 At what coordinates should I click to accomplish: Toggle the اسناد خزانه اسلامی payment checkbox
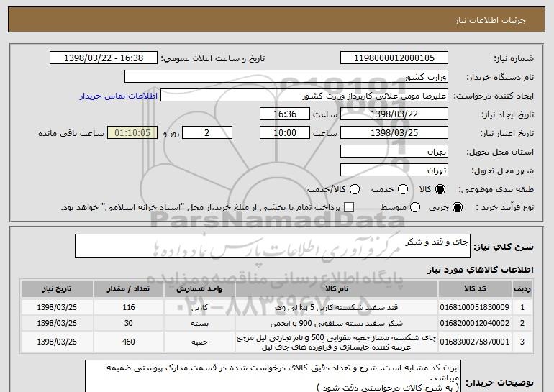[x=349, y=208]
